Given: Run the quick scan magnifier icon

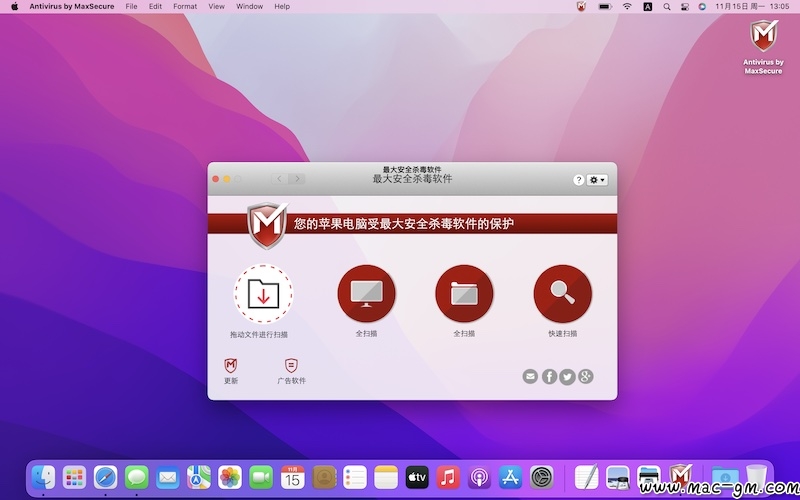Looking at the screenshot, I should [563, 293].
